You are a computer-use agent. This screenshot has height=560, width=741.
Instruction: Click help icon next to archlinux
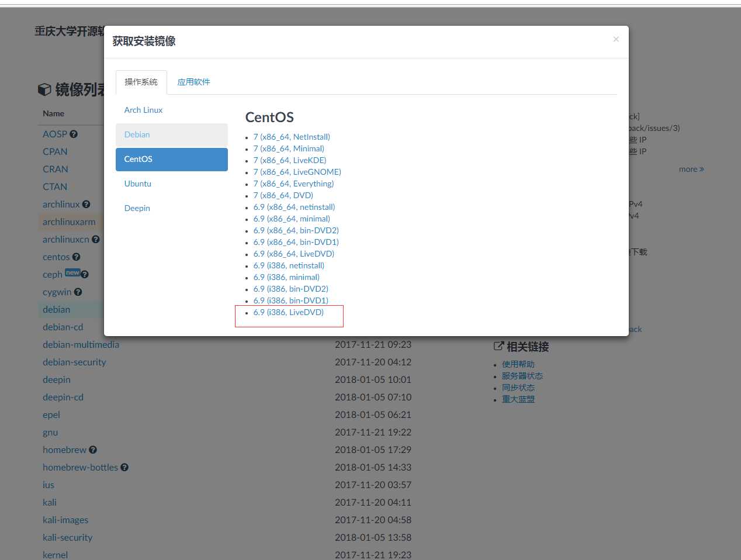[86, 204]
